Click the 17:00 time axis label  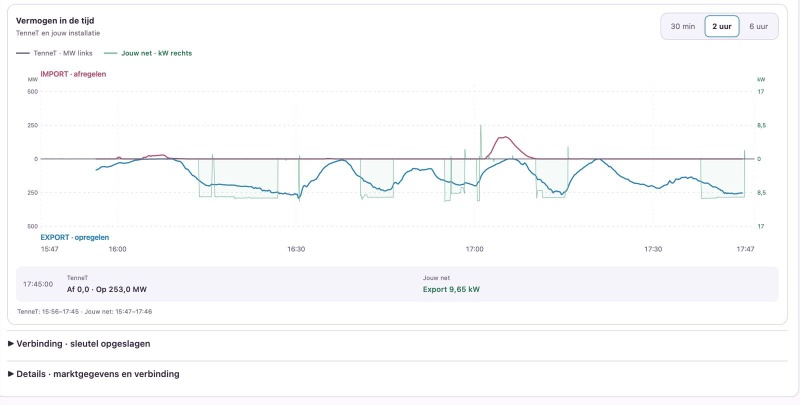474,249
